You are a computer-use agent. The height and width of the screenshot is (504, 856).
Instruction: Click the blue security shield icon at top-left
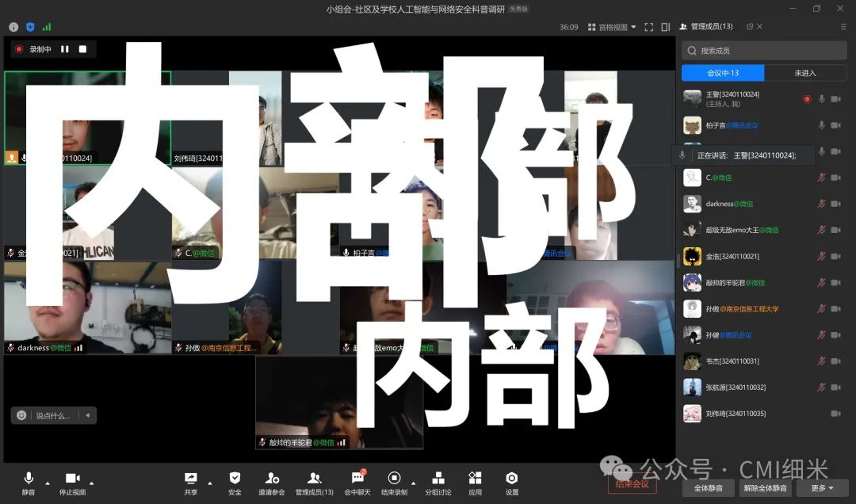(31, 27)
